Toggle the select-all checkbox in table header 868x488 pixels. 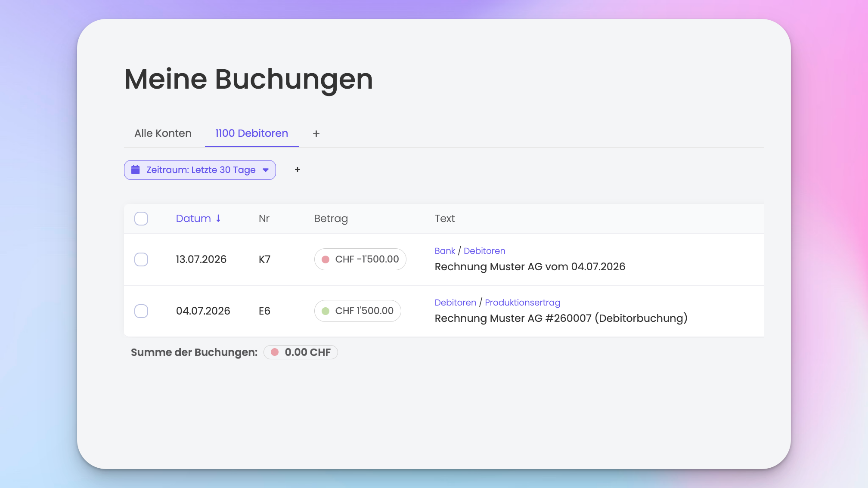click(141, 219)
